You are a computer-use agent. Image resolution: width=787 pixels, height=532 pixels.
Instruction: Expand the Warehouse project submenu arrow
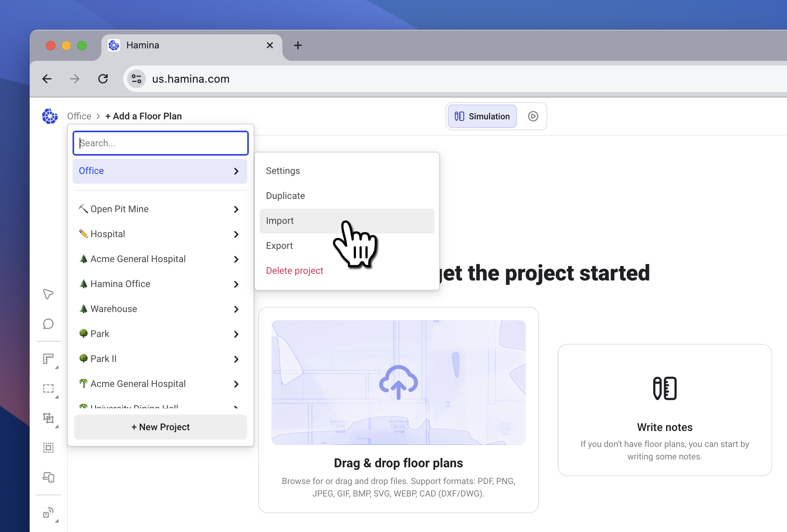(x=236, y=309)
